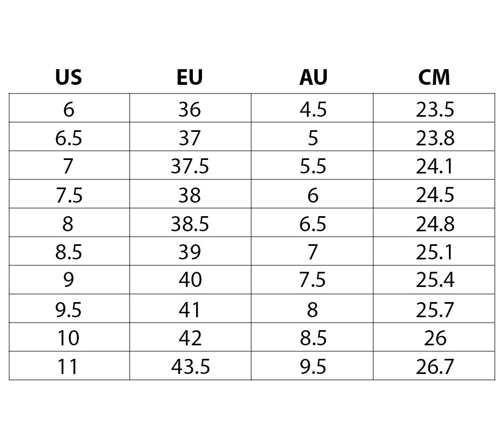The height and width of the screenshot is (448, 504).
Task: Click the EU size 38.5 cell
Action: [x=190, y=224]
